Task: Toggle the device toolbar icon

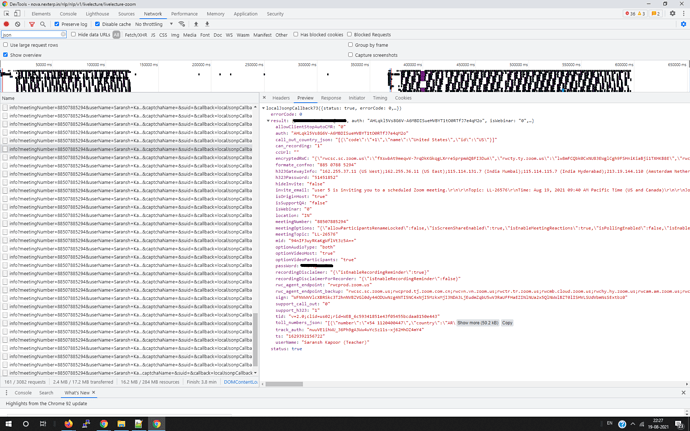Action: click(17, 14)
